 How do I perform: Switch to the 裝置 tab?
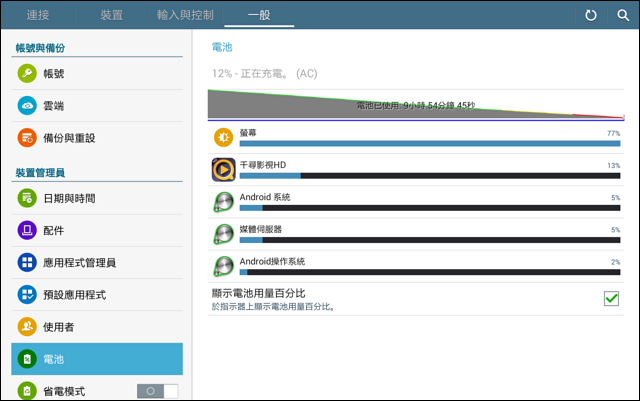tap(111, 15)
